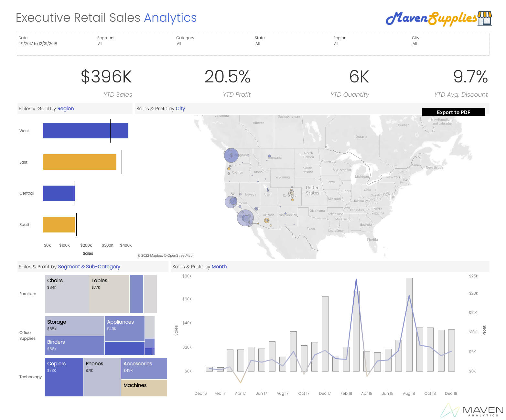The image size is (506, 420).
Task: Select the East region orange bar
Action: [80, 162]
